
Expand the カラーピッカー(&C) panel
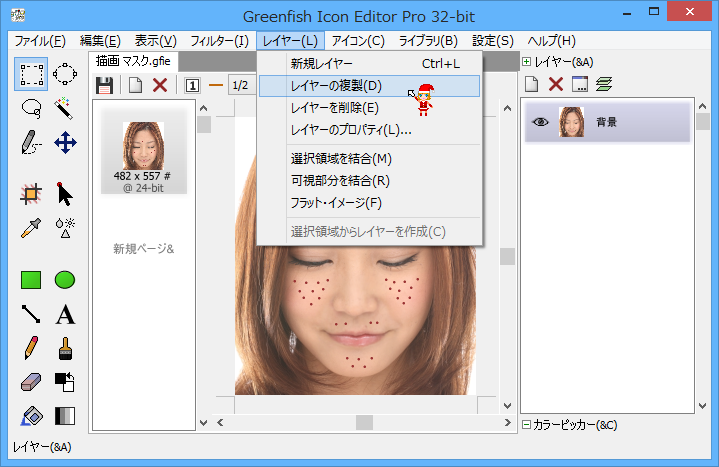527,425
